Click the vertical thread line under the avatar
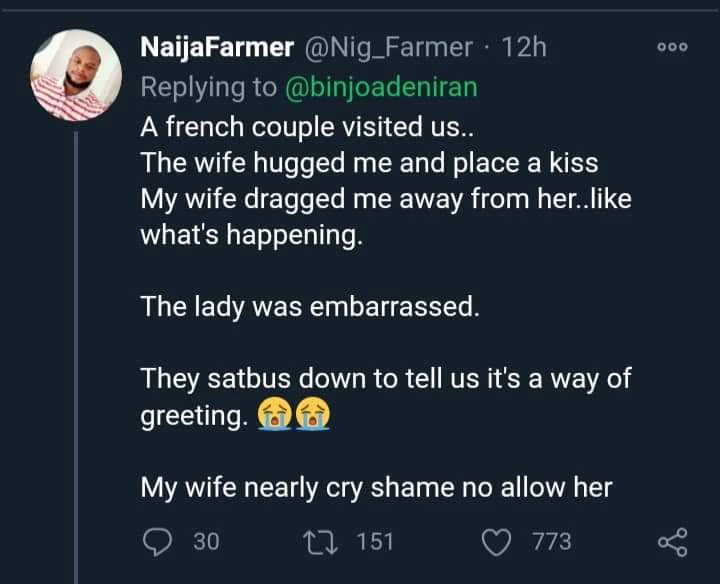The image size is (720, 584). 77,350
